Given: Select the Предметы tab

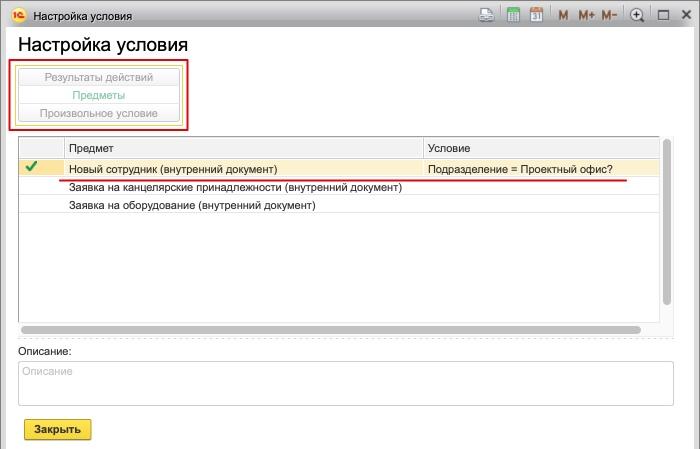Looking at the screenshot, I should tap(99, 95).
